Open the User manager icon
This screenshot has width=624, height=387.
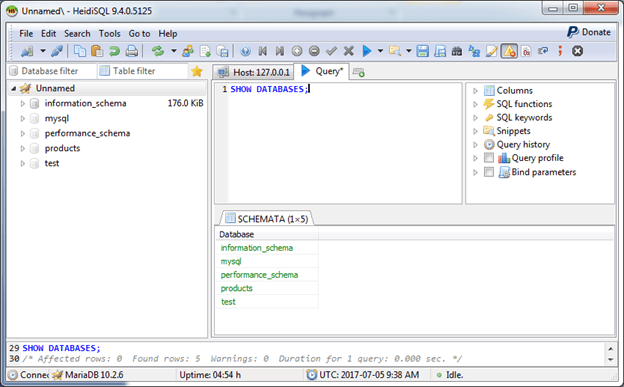pos(188,51)
